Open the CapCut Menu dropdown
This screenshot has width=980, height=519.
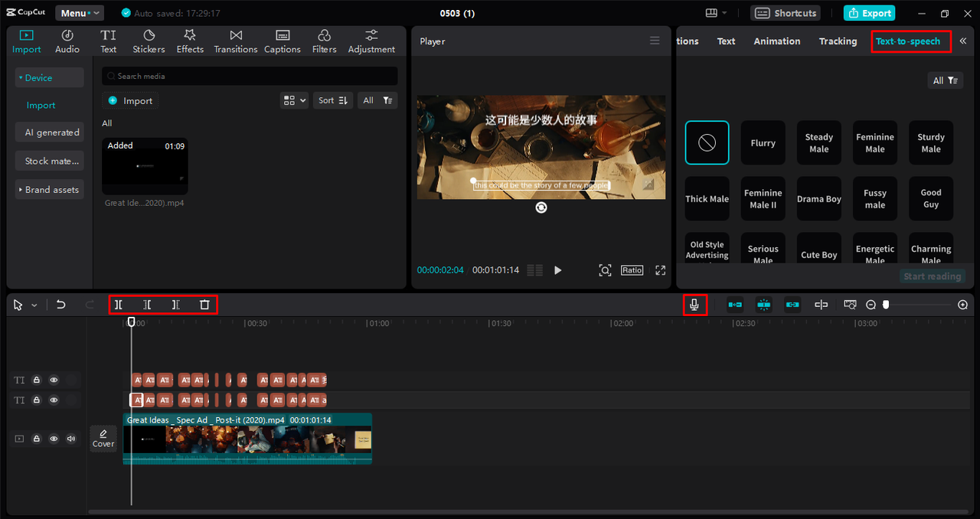[80, 13]
